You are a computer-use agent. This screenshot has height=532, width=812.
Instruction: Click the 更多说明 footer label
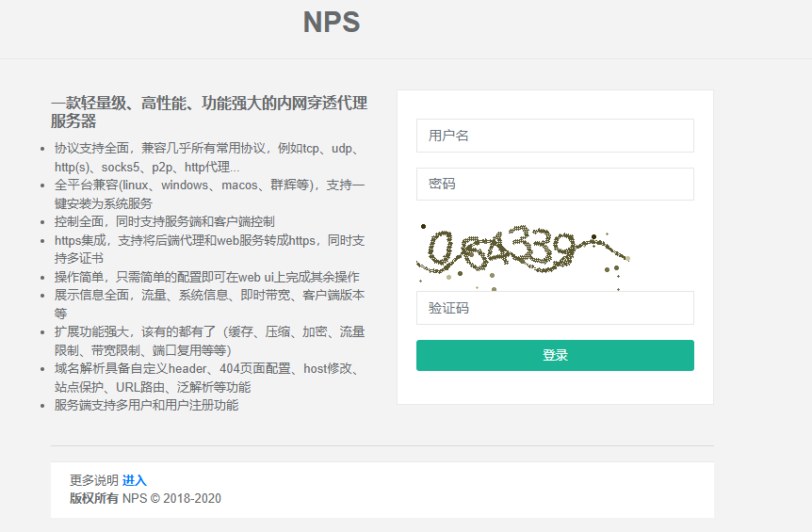tap(94, 480)
